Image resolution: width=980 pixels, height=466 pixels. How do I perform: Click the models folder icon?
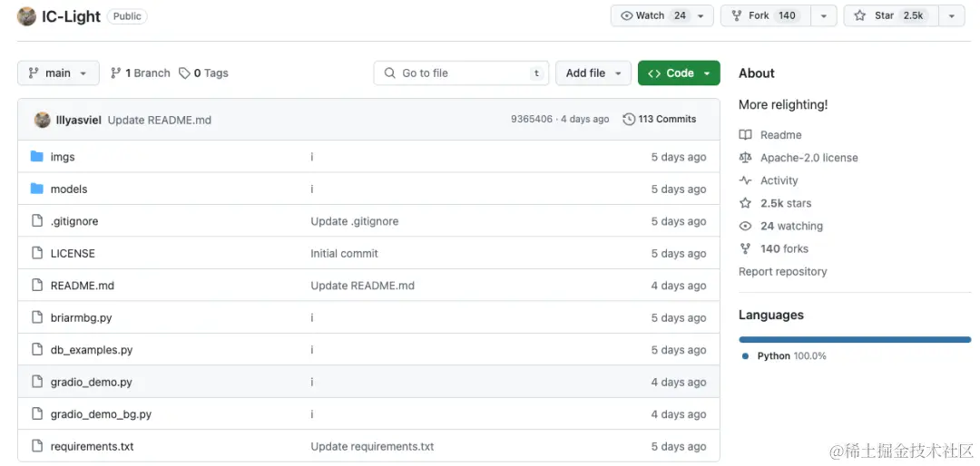(37, 189)
